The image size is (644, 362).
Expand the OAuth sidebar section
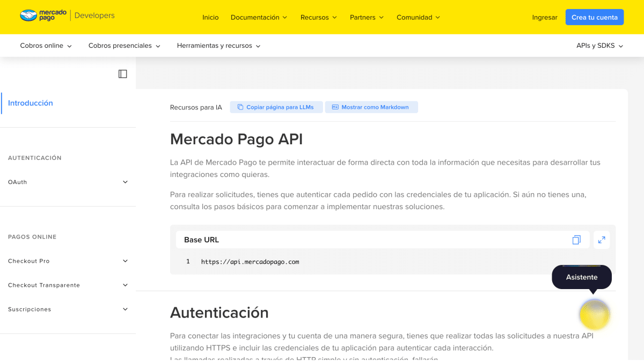[68, 182]
